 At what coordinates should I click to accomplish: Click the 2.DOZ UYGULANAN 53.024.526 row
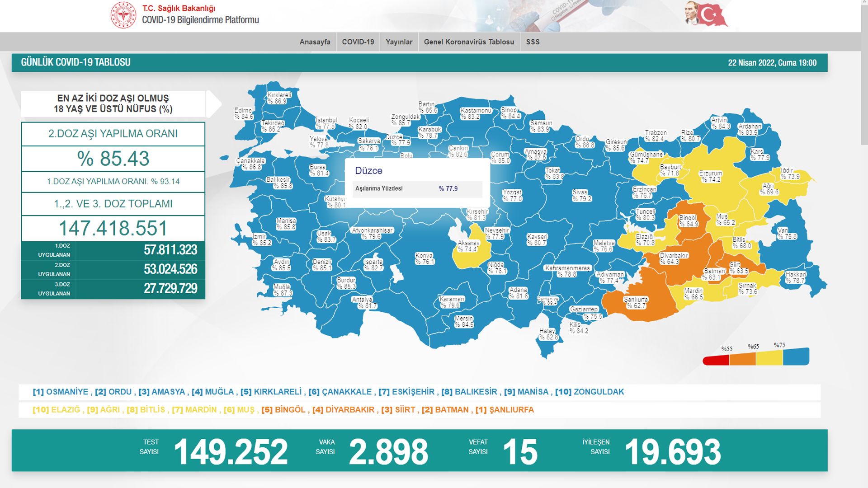(113, 270)
